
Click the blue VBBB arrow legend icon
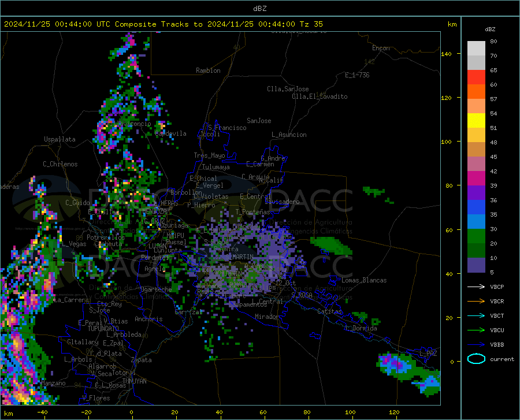point(476,345)
